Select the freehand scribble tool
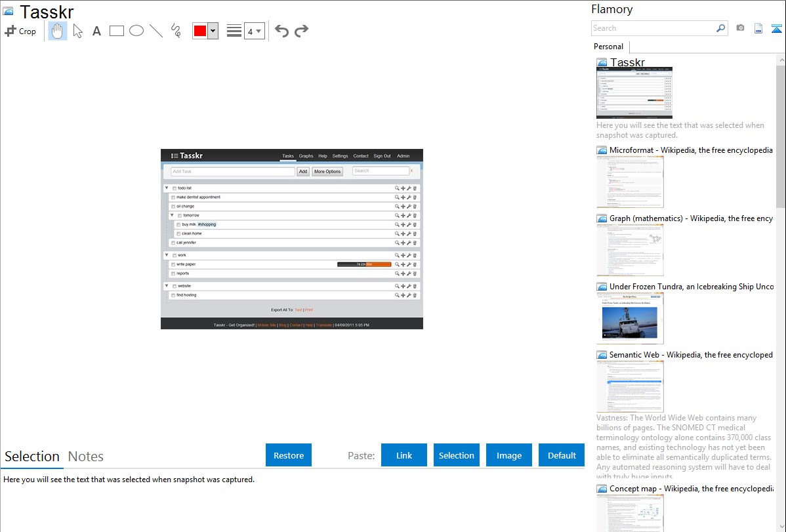 176,31
